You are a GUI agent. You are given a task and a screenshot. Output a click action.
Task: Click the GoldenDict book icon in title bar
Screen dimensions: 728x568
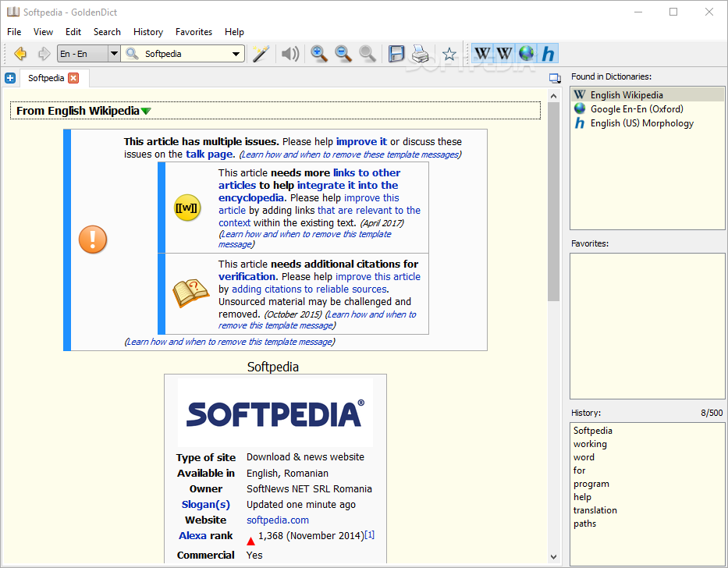[x=13, y=12]
